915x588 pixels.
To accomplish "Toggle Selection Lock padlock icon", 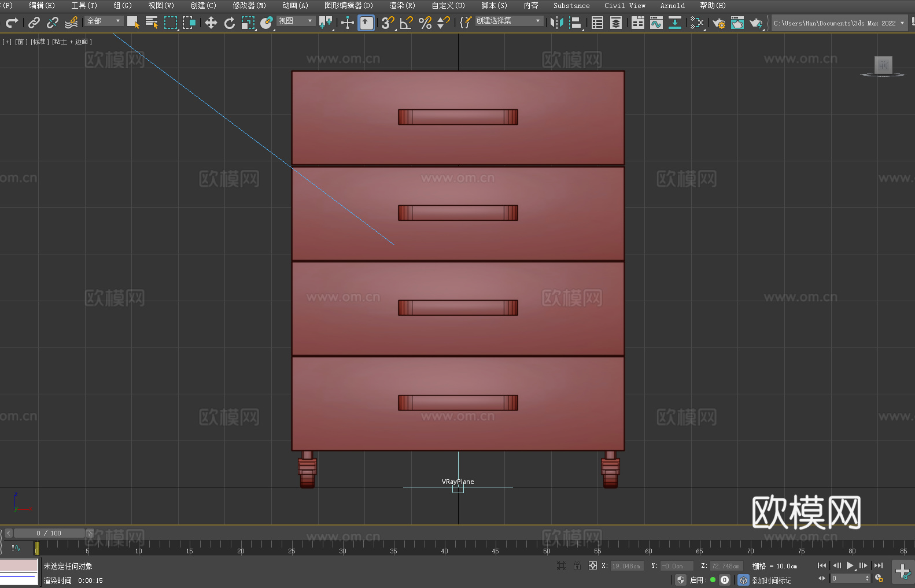I will [x=577, y=565].
